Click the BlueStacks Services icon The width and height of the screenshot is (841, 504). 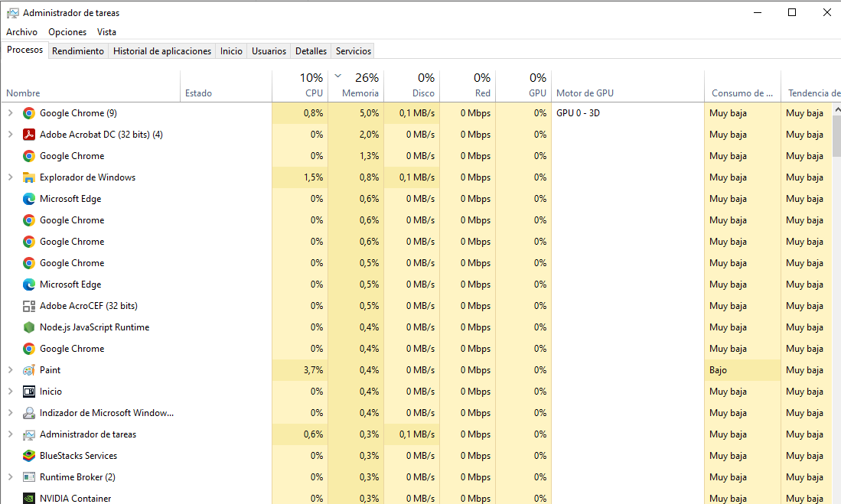[x=29, y=457]
